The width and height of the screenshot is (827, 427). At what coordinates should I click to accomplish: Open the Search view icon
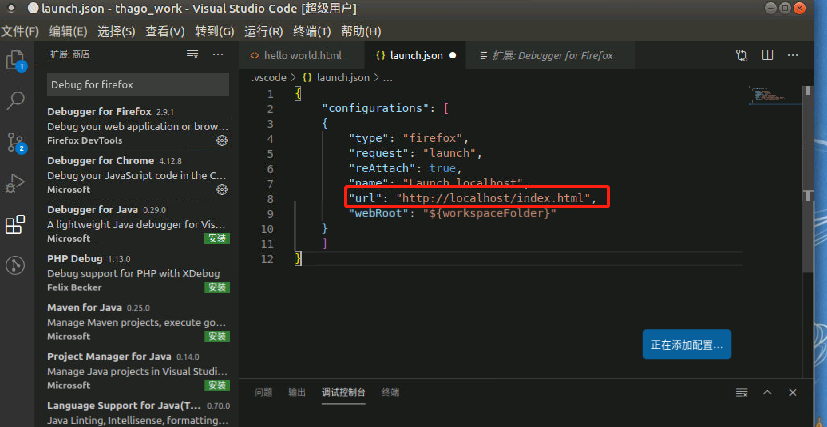point(15,100)
